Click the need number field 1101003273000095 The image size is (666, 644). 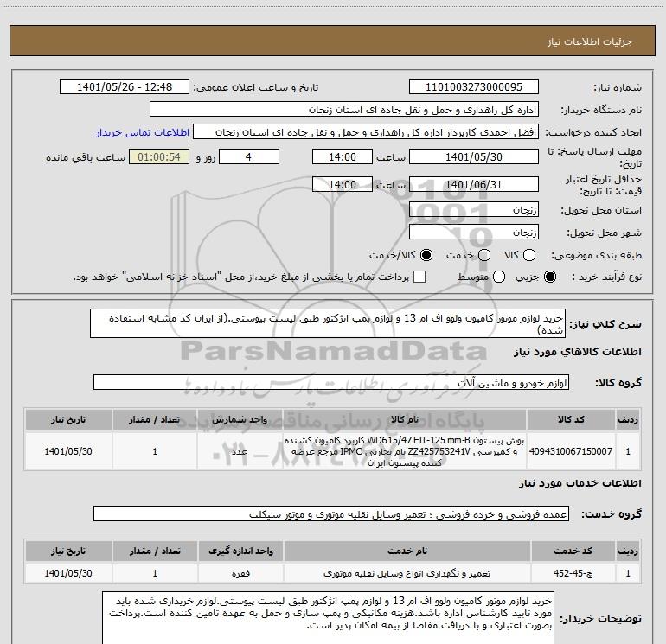point(474,87)
